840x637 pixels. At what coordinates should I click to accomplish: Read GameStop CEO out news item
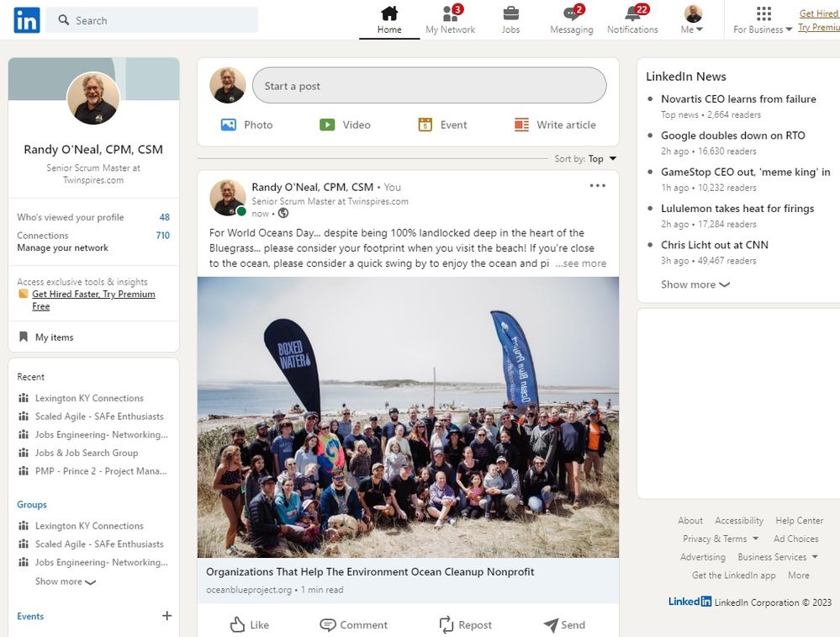pos(745,172)
